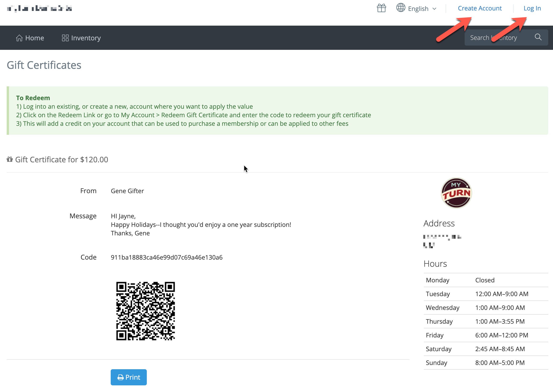Click the globe language icon
Image resolution: width=553 pixels, height=392 pixels.
400,8
